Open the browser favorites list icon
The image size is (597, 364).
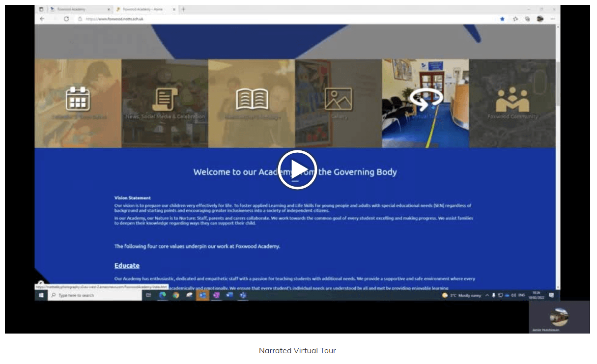click(x=515, y=19)
